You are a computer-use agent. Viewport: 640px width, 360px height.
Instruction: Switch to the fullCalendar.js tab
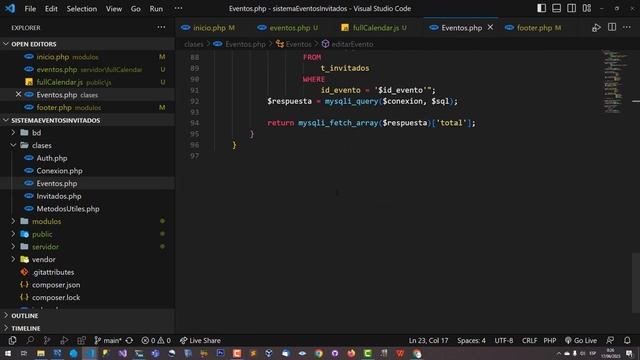[x=375, y=28]
